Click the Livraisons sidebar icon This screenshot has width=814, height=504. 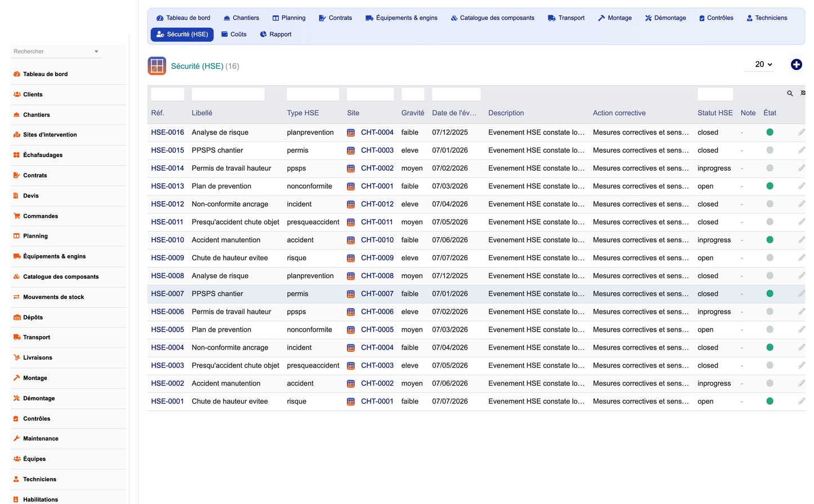point(17,358)
